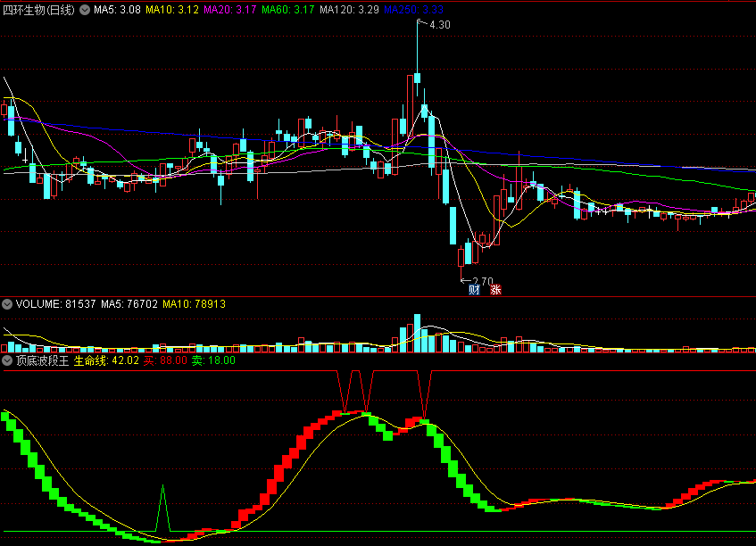Image resolution: width=756 pixels, height=546 pixels.
Task: Select the MA10: 3.12 label
Action: 172,10
